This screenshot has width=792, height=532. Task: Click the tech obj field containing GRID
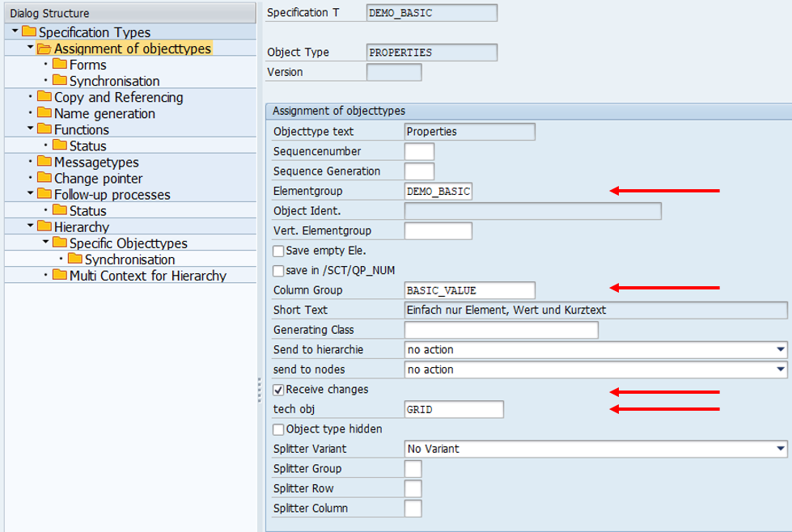[453, 410]
